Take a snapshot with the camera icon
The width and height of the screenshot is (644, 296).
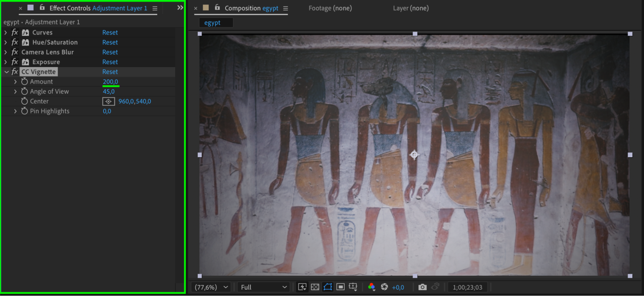(x=422, y=287)
